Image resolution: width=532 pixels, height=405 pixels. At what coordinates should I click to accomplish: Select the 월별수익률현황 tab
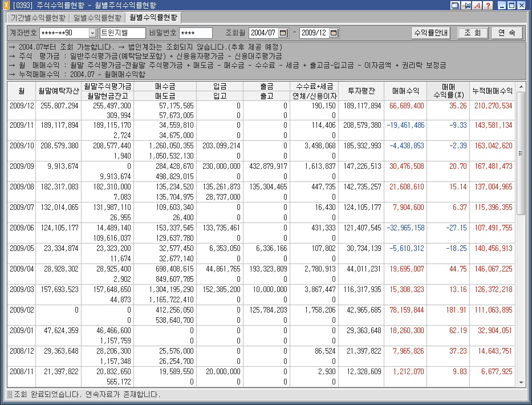[x=153, y=18]
